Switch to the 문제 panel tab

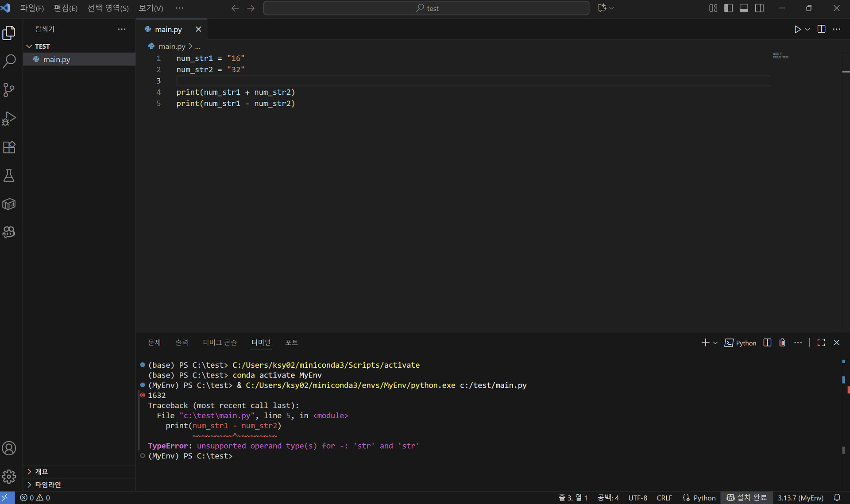(x=155, y=342)
